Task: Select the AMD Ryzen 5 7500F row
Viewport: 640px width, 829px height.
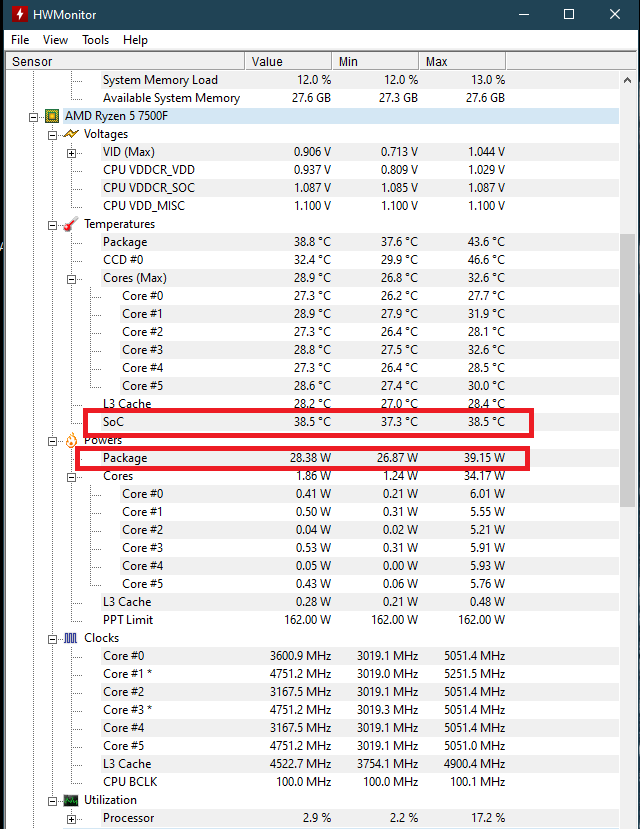Action: [x=341, y=116]
